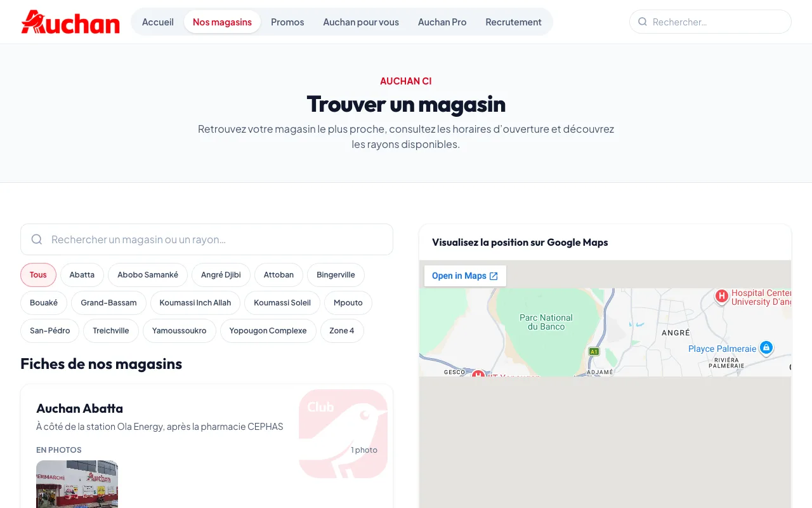Open the Accueil nav item

[x=158, y=22]
